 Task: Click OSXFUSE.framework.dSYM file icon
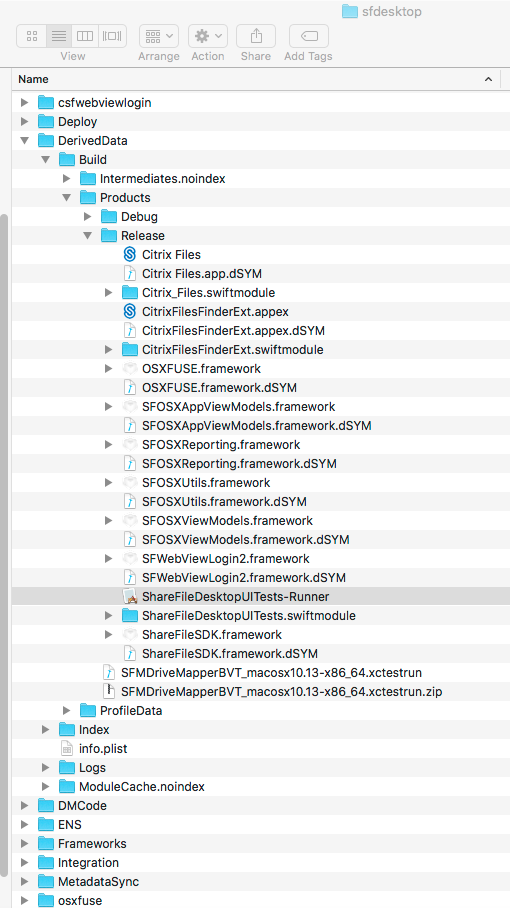[130, 388]
